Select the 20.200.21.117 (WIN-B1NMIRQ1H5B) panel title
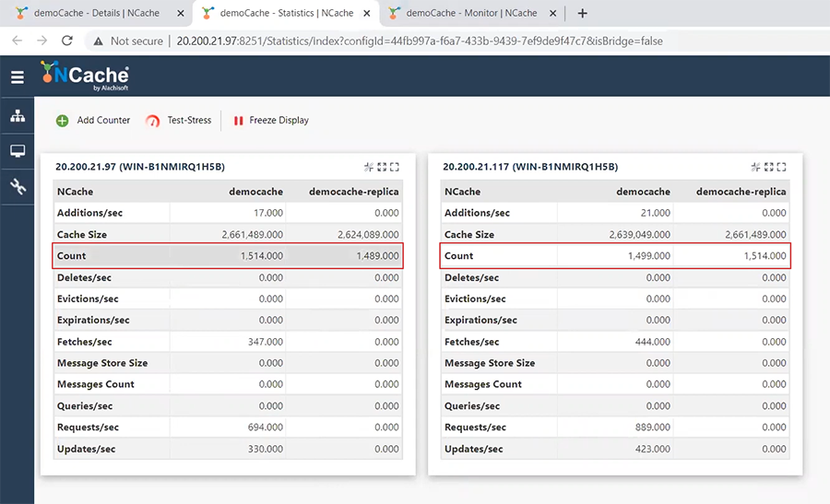This screenshot has width=830, height=504. pos(530,167)
